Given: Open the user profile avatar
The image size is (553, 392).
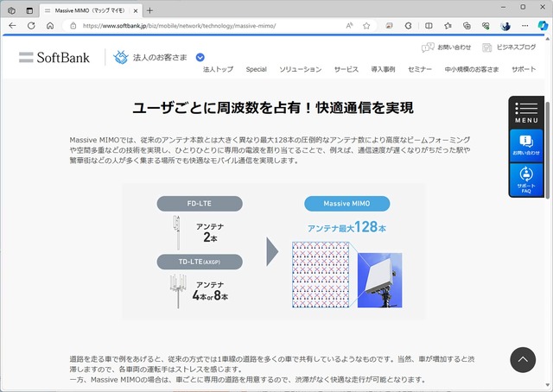Looking at the screenshot, I should coord(505,26).
